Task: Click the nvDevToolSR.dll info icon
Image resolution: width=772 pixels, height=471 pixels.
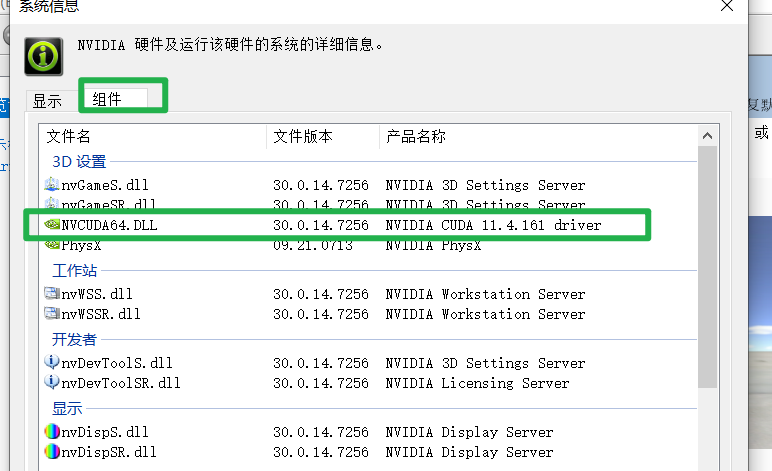Action: [52, 382]
